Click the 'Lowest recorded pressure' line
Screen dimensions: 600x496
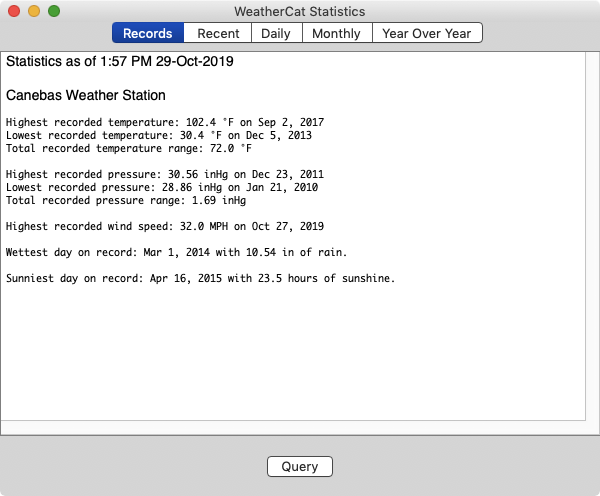click(x=162, y=188)
